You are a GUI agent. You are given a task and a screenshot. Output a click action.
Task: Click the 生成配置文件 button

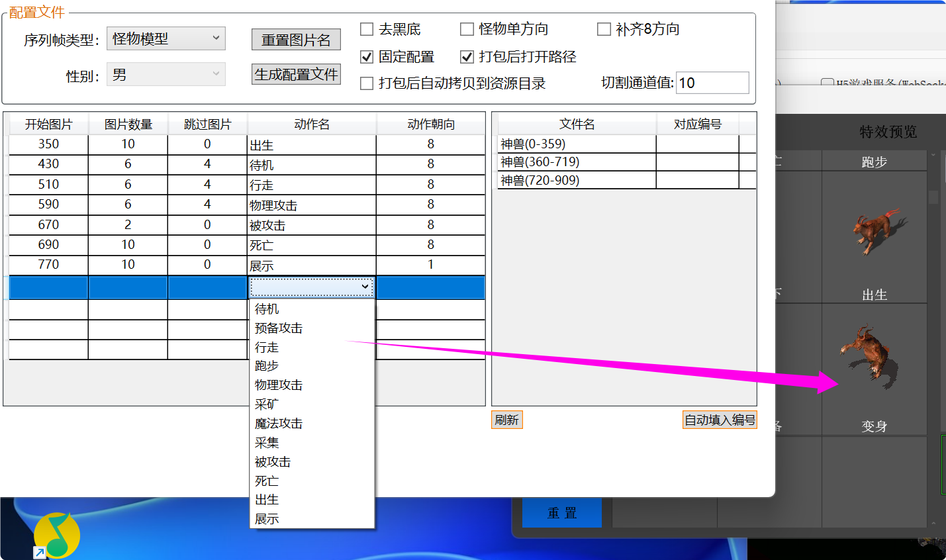tap(295, 73)
